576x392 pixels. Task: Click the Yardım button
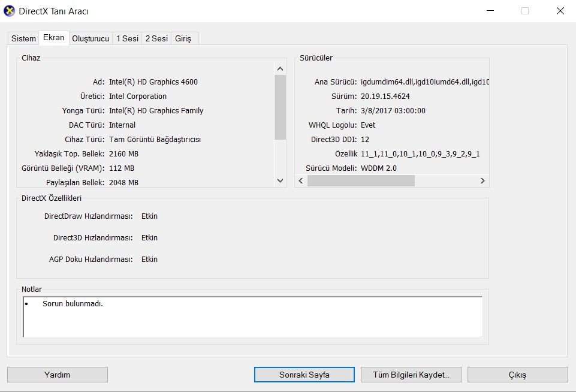coord(58,375)
